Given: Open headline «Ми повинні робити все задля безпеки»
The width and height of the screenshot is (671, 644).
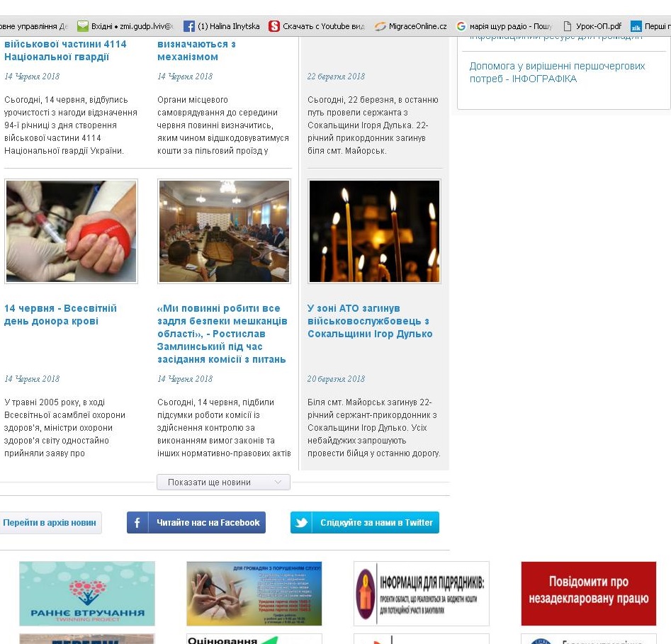Looking at the screenshot, I should (x=222, y=334).
